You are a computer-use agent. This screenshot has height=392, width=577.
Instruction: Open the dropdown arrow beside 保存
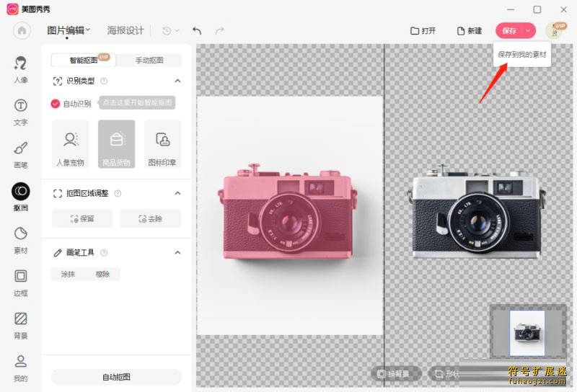529,30
